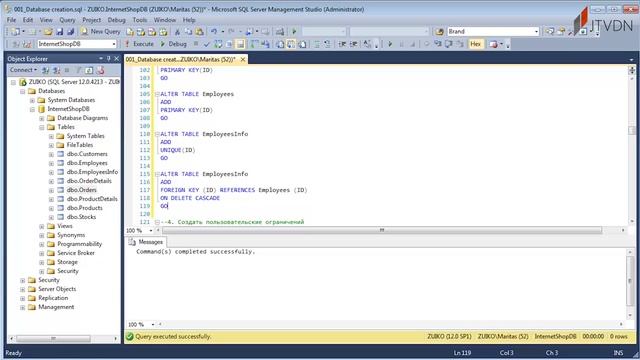Collapse the line 115 ALTER TABLE EmployeesInfo block
The height and width of the screenshot is (360, 640).
pyautogui.click(x=157, y=174)
